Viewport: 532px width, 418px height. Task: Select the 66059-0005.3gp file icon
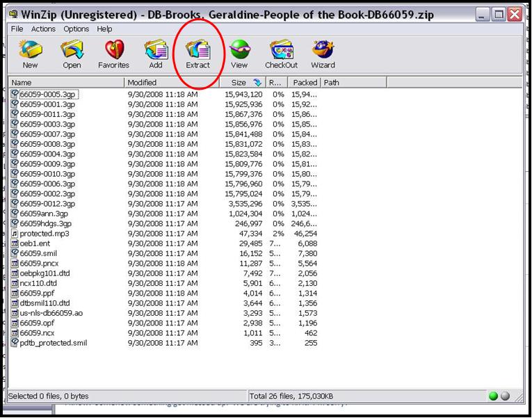pyautogui.click(x=15, y=94)
